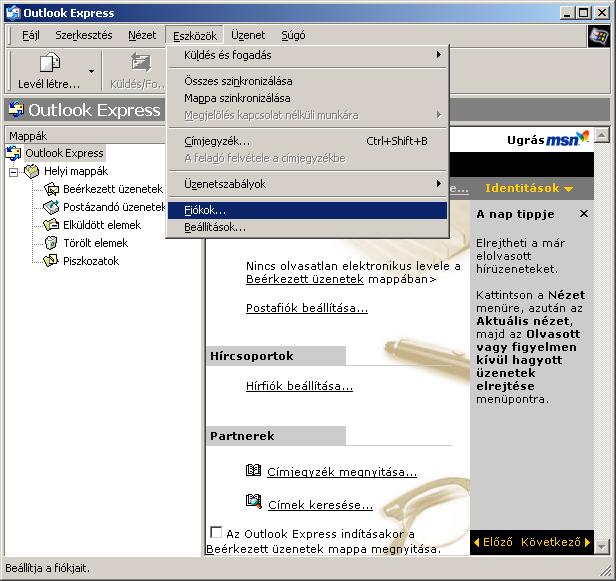Select Beérkezett üzenetek folder in tree
The width and height of the screenshot is (616, 581).
(113, 189)
